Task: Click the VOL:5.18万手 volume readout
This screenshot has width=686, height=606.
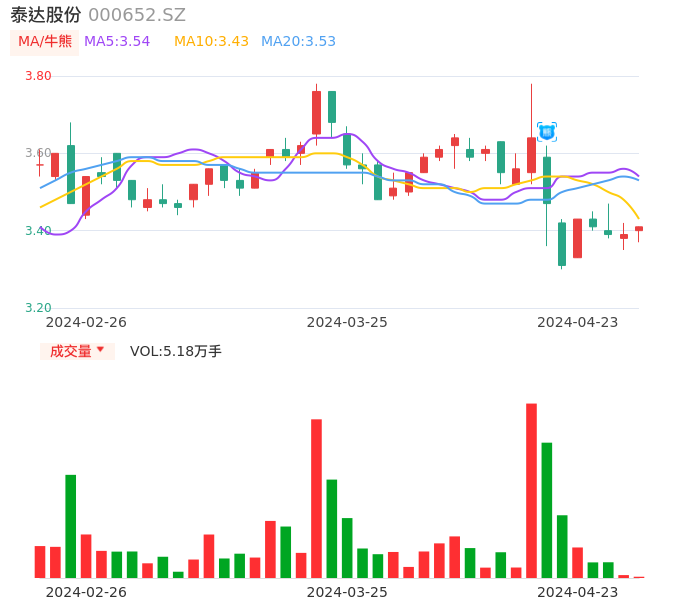Action: pos(176,351)
